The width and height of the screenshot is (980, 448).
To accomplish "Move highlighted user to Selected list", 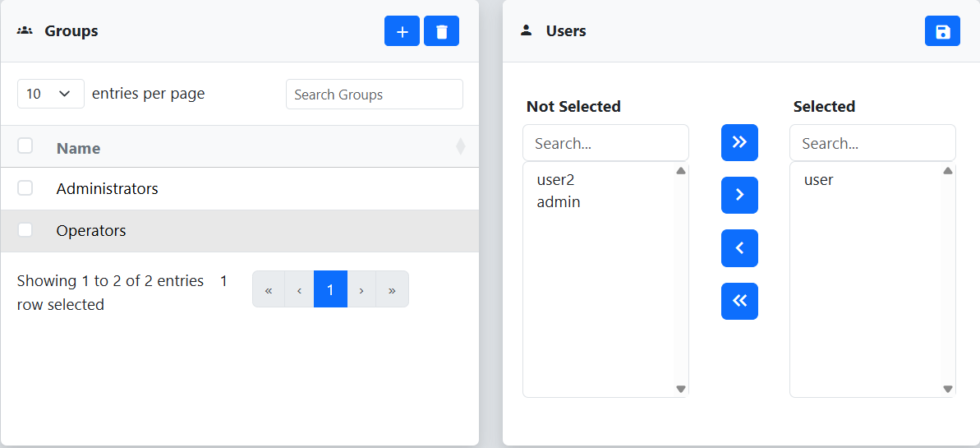I will pos(739,195).
